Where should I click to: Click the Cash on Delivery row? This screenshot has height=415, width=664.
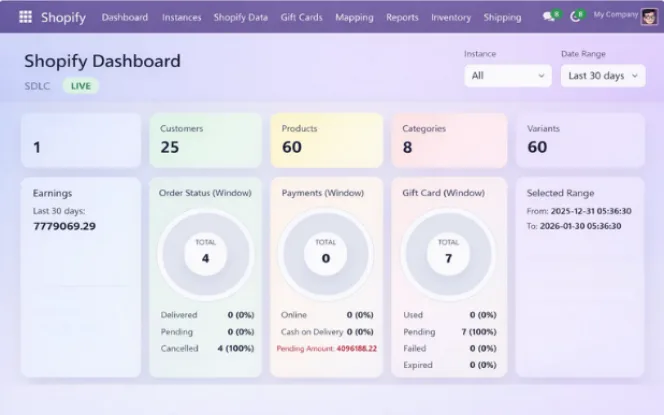tap(327, 332)
